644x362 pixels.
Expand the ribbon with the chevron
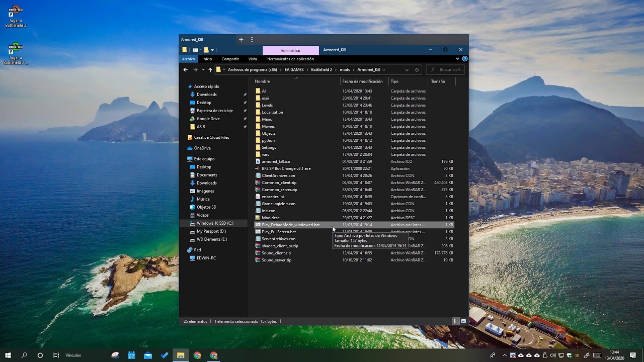pyautogui.click(x=457, y=59)
